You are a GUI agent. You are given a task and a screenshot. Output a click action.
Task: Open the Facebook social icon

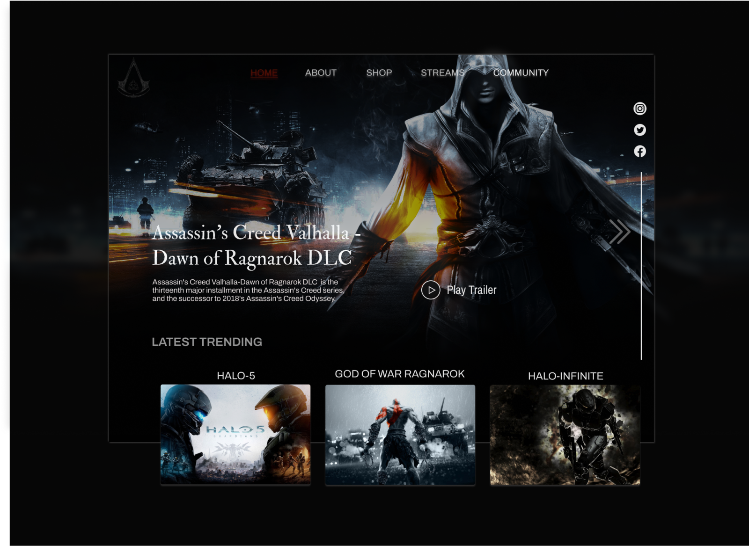pos(640,151)
